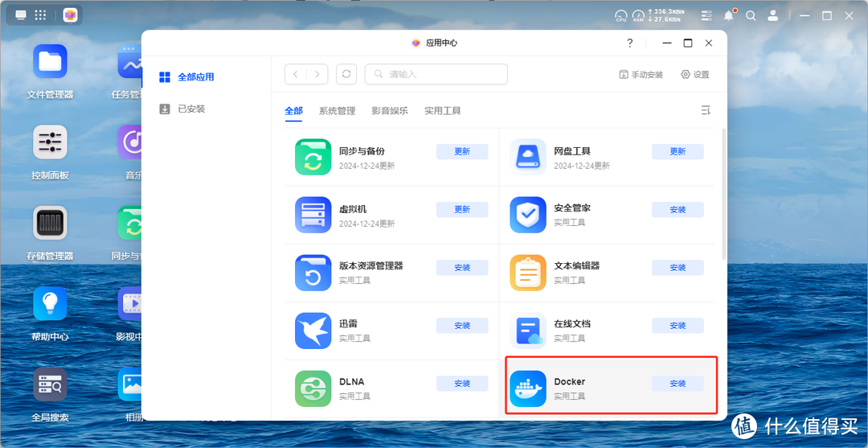
Task: Click 更新 for 同步与备份
Action: tap(462, 152)
